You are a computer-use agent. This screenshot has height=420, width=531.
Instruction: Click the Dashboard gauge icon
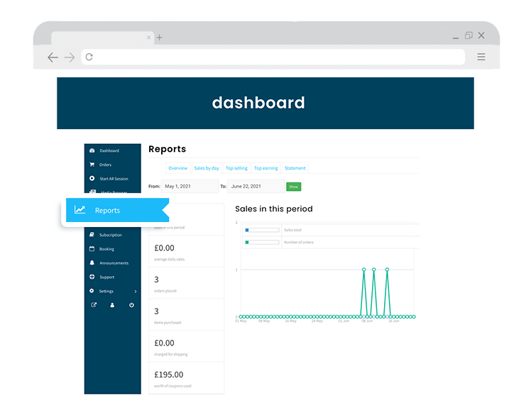(92, 150)
